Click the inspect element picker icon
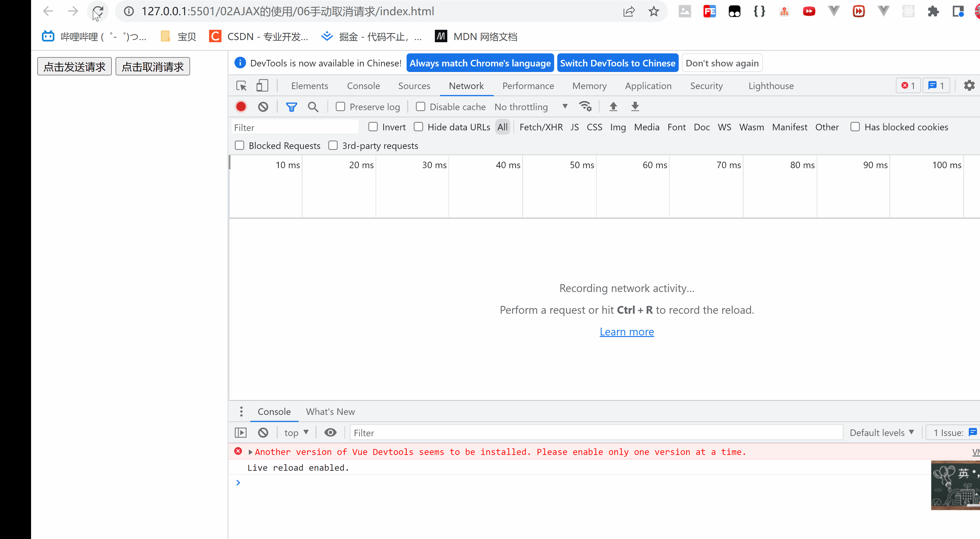This screenshot has height=539, width=980. coord(241,86)
